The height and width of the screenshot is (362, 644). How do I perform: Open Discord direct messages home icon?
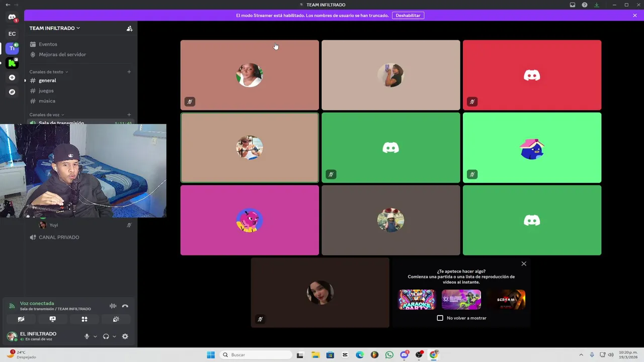12,17
